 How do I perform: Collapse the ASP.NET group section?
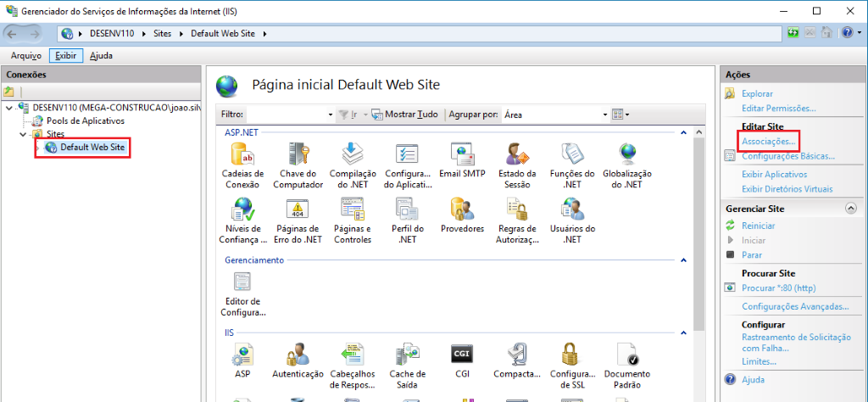(x=682, y=133)
